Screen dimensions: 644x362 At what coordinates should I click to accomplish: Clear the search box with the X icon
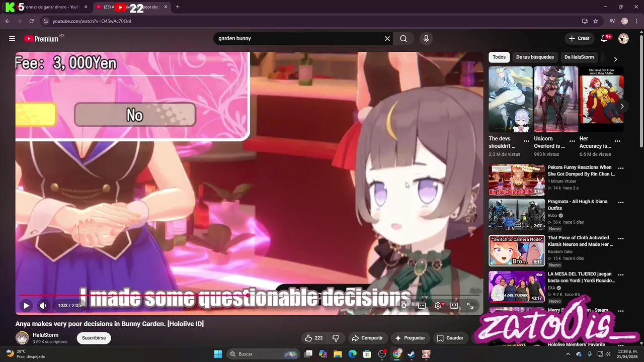click(x=387, y=39)
